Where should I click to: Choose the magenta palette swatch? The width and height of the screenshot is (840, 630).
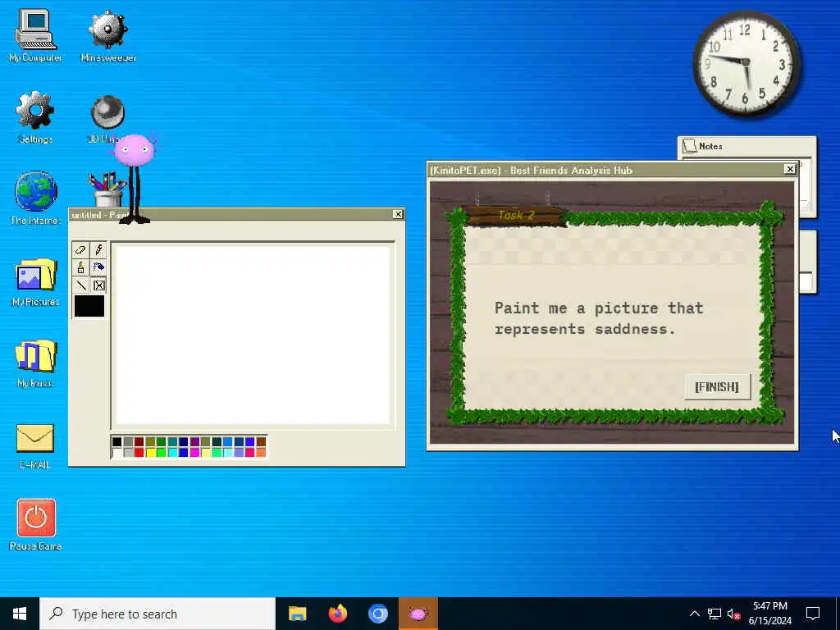pos(194,452)
